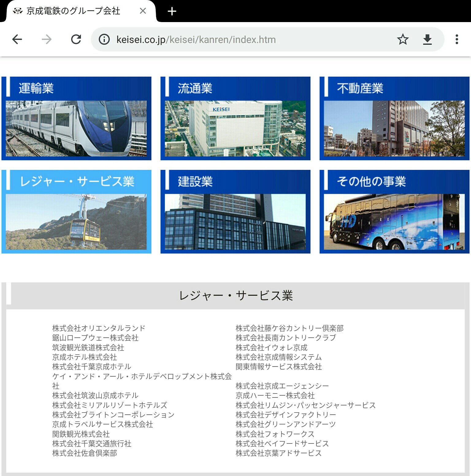This screenshot has height=476, width=471.
Task: Open 株式会社千葉京成ホテル link
Action: click(92, 367)
